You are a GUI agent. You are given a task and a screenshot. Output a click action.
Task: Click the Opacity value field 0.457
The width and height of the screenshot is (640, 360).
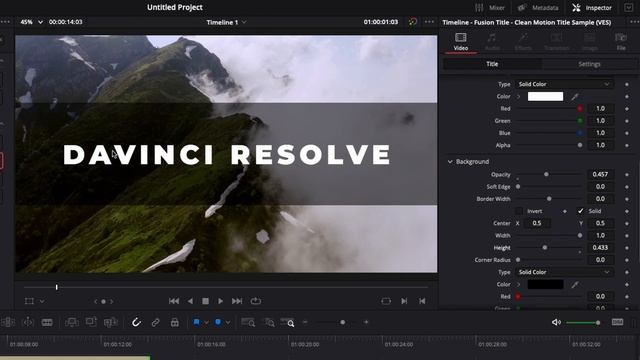coord(600,174)
